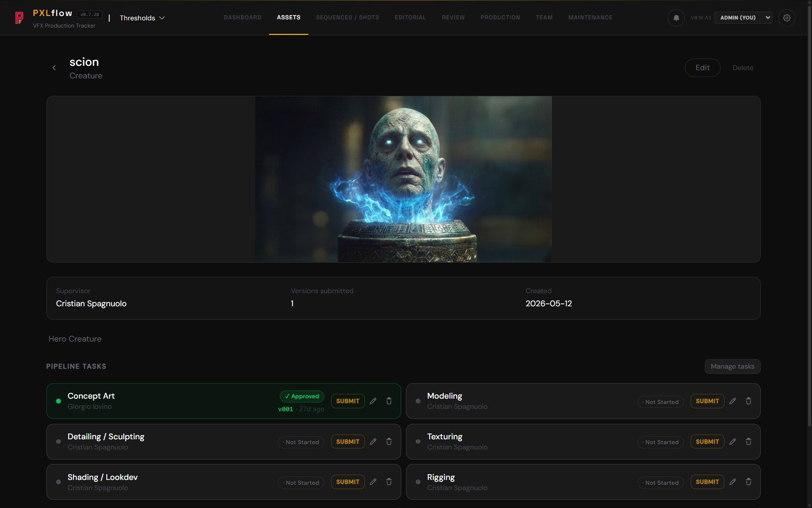Screen dimensions: 812x508
Task: Go to the Dashboard tab
Action: pyautogui.click(x=243, y=17)
